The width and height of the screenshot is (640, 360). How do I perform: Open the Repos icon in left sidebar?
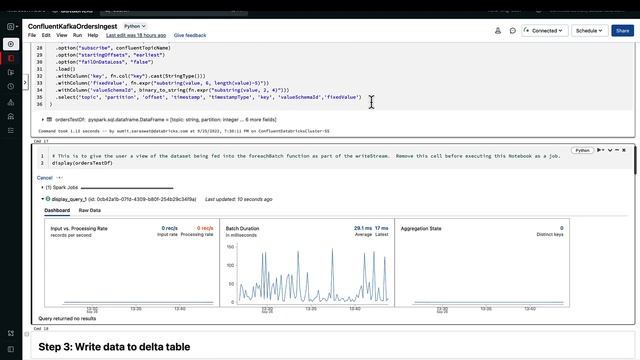click(x=11, y=72)
